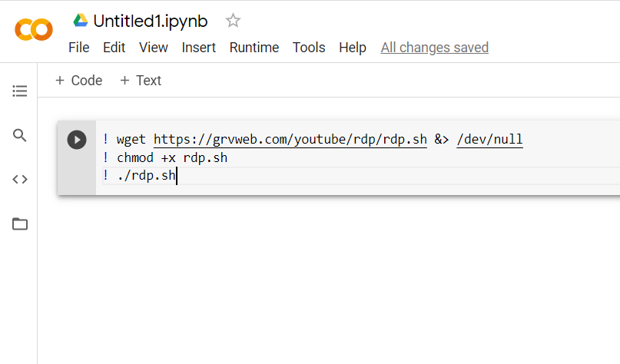
Task: Click the Colab logo
Action: (34, 30)
